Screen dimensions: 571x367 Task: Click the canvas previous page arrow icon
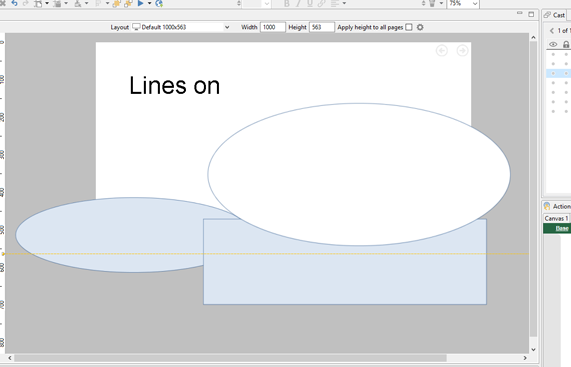coord(442,51)
